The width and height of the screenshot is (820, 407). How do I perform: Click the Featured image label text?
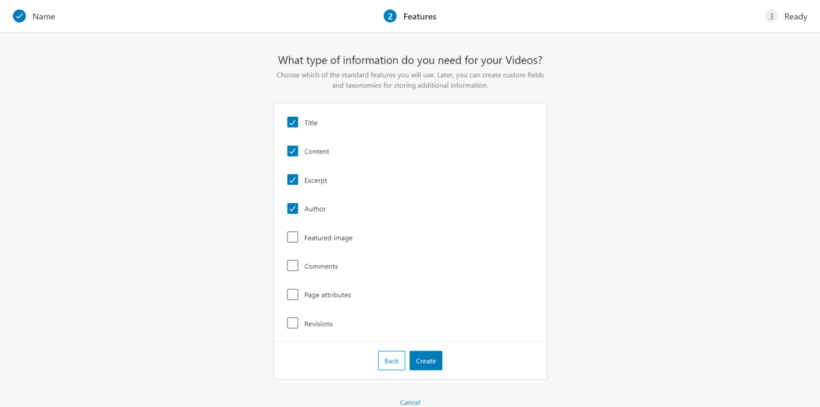(x=328, y=238)
